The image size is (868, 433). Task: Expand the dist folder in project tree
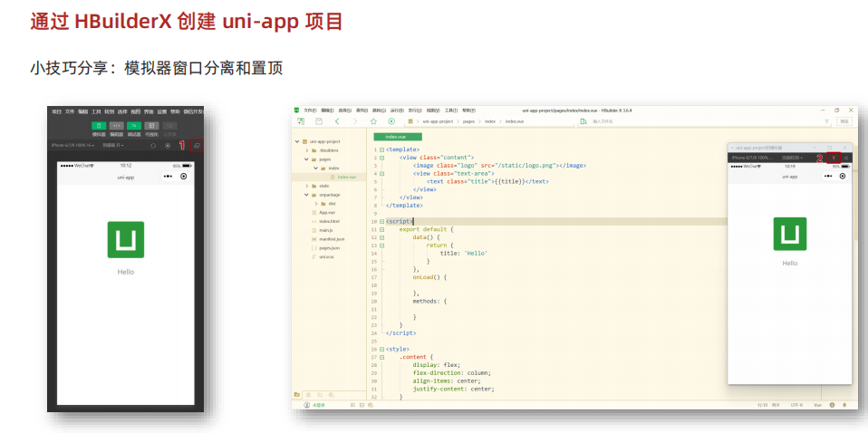click(x=315, y=204)
